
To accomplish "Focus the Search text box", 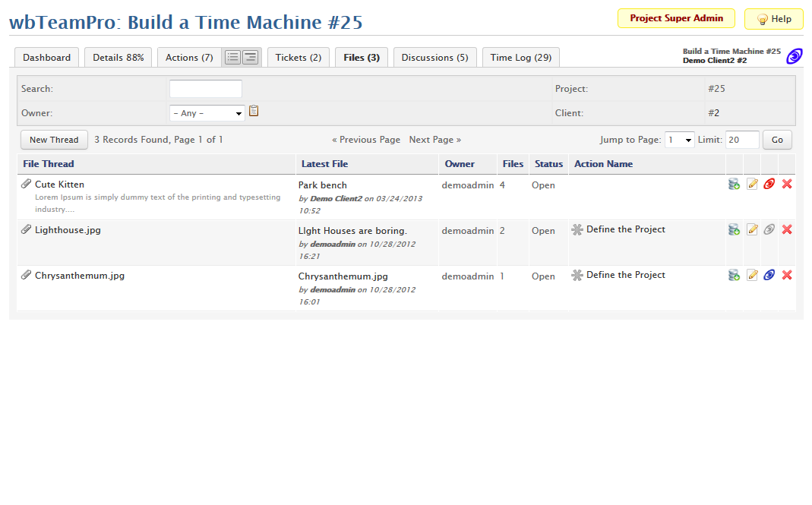I will coord(205,89).
